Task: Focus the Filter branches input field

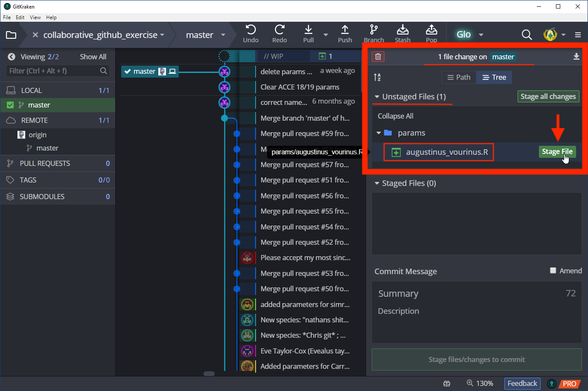Action: pos(58,71)
